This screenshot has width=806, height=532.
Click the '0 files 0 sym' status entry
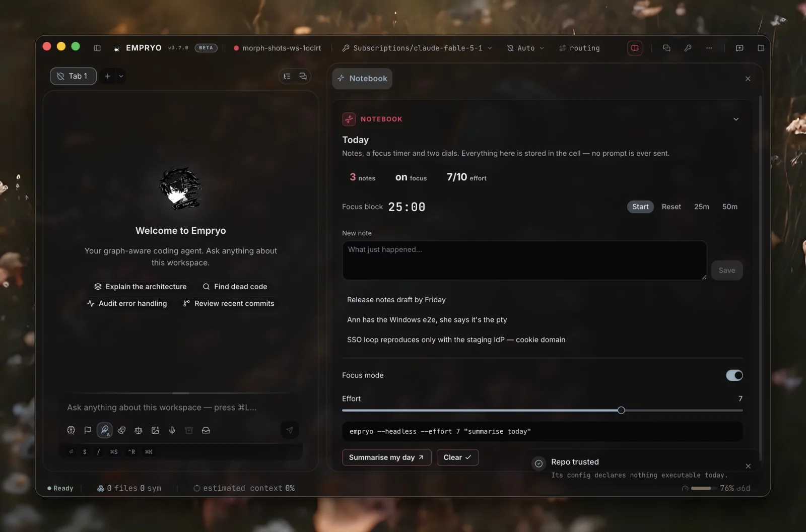(129, 488)
